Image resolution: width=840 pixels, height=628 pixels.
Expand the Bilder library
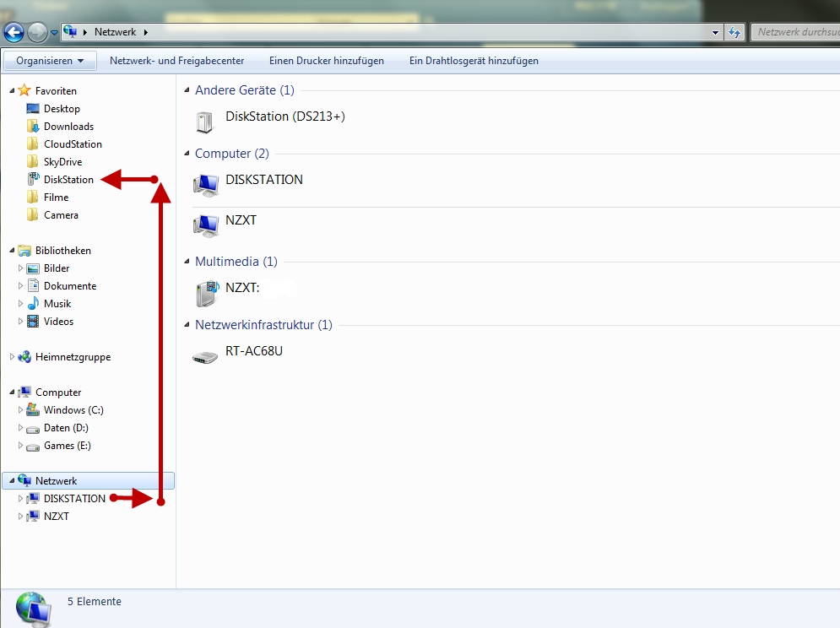(x=20, y=268)
